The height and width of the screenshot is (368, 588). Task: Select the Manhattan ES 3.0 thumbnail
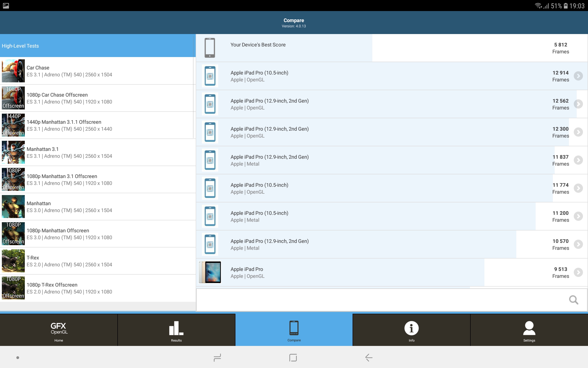point(13,206)
